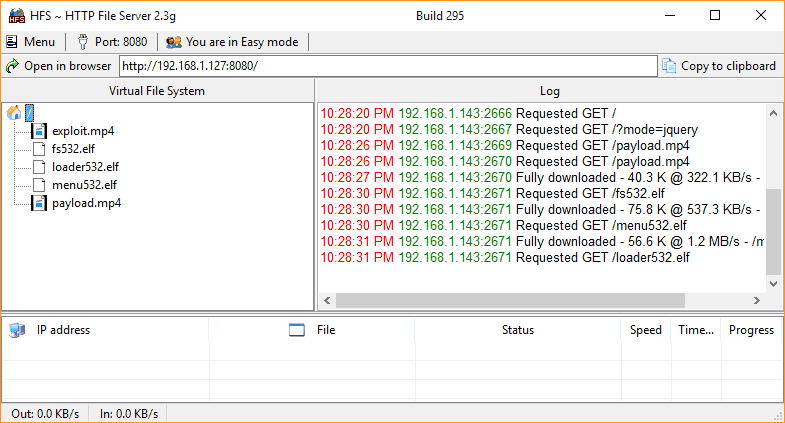The width and height of the screenshot is (785, 423).
Task: Click 'In: 0.0 KB/s' in status bar
Action: [x=129, y=414]
